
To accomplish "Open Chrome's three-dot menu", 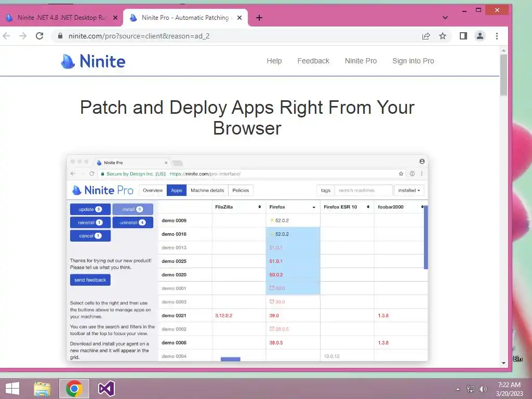I will coord(497,36).
